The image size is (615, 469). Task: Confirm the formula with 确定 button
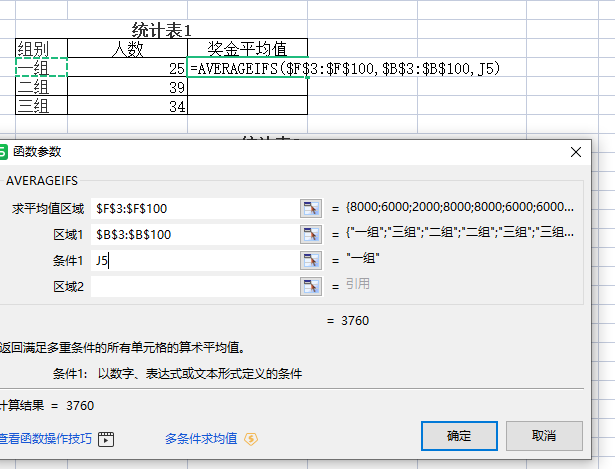point(459,436)
